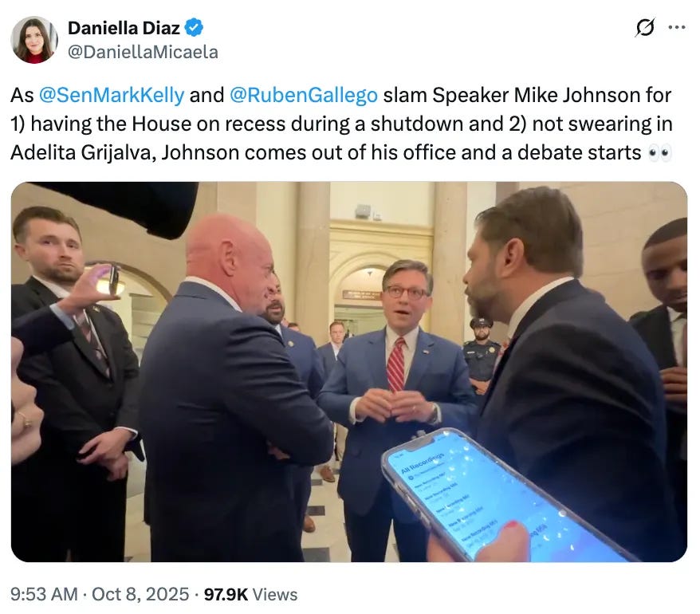Click the raised small phone at left

[113, 279]
